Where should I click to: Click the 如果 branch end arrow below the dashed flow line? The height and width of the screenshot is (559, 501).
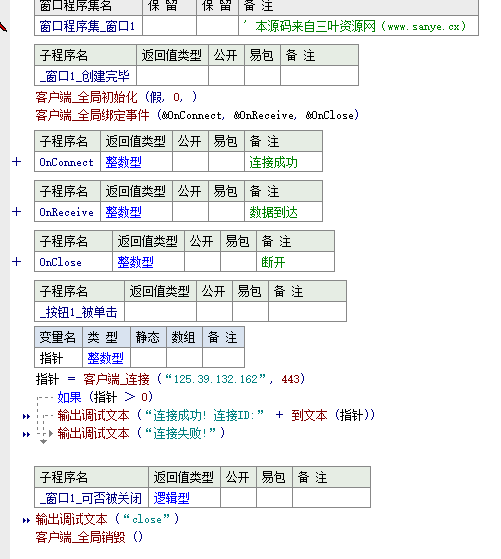pos(44,442)
